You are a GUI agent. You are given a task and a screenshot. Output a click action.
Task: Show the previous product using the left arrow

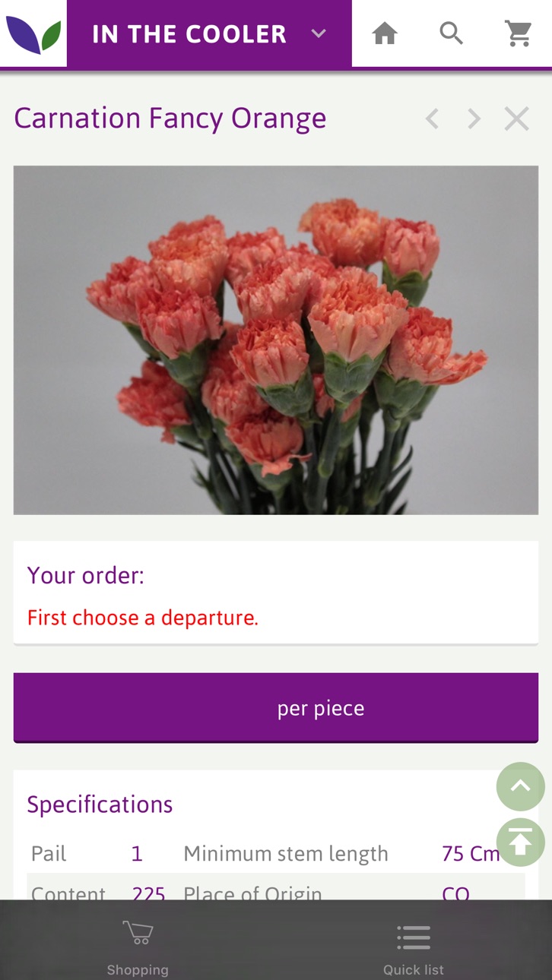click(x=432, y=119)
